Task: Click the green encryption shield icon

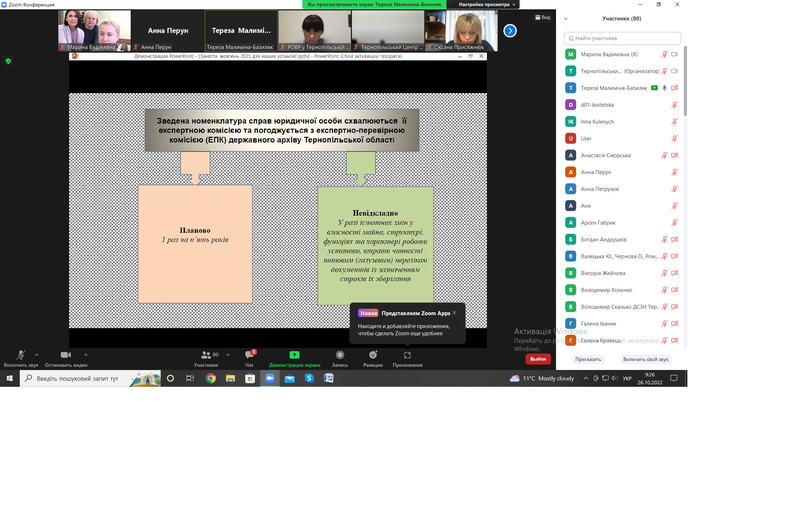Action: coord(8,61)
